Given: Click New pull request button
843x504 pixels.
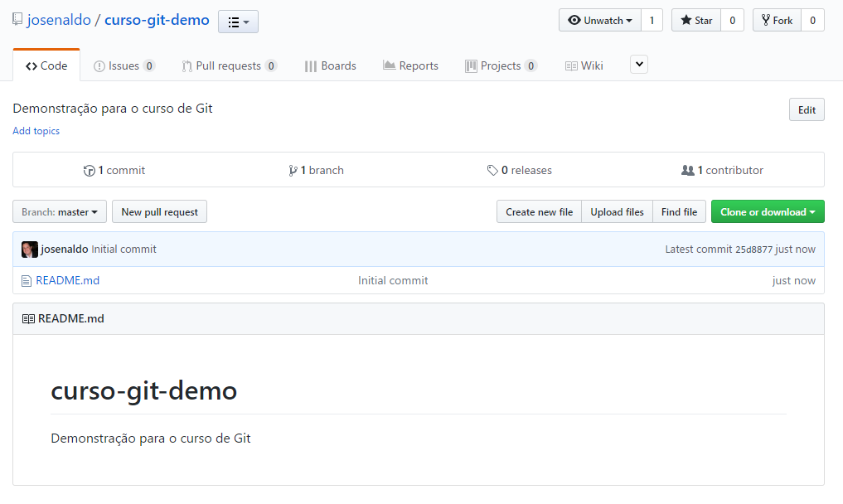Looking at the screenshot, I should (x=160, y=212).
